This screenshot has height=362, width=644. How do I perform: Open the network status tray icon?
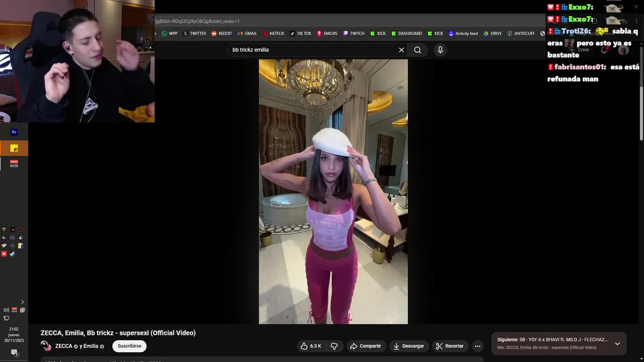pyautogui.click(x=7, y=318)
